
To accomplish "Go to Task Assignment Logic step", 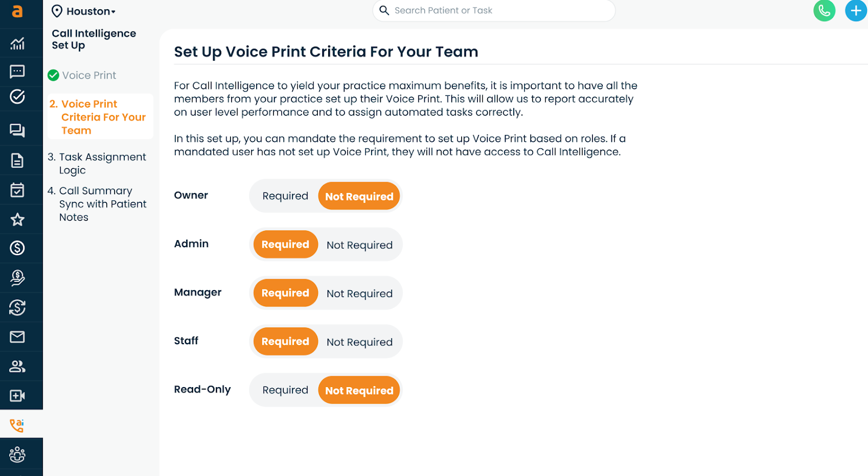I will 97,163.
